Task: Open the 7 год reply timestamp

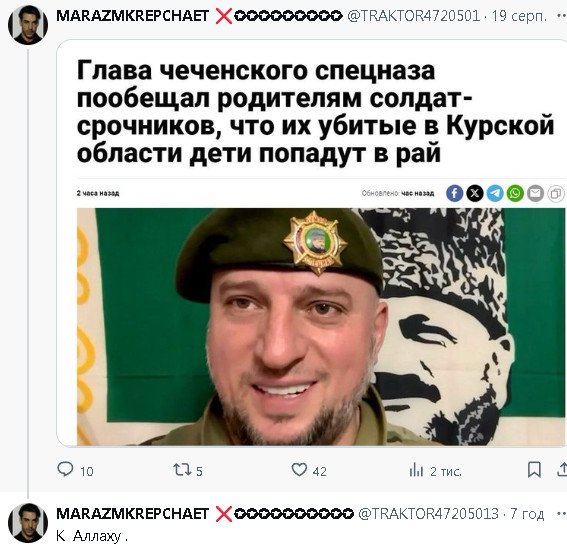Action: click(527, 514)
